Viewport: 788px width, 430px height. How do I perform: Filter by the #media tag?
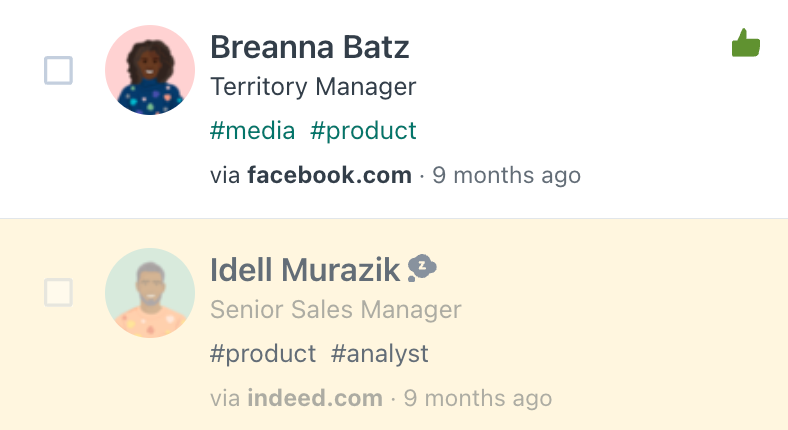click(x=252, y=131)
